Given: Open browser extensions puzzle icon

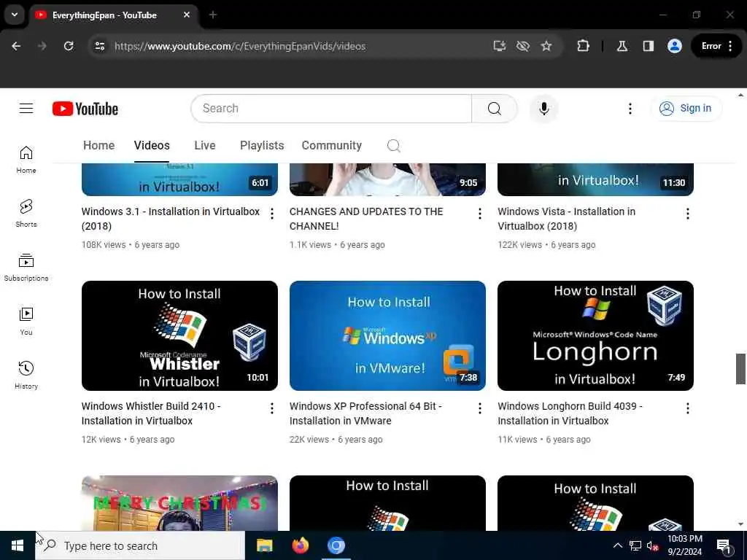Looking at the screenshot, I should pyautogui.click(x=583, y=46).
